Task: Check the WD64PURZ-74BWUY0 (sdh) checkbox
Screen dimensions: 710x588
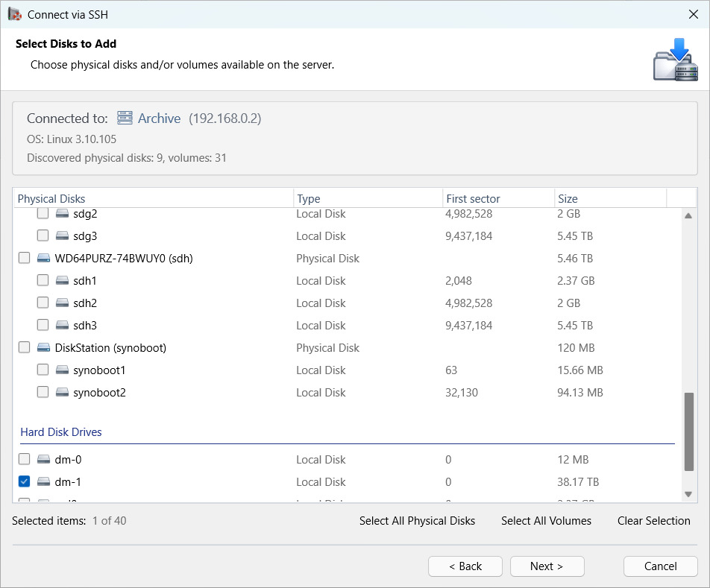Action: click(24, 259)
